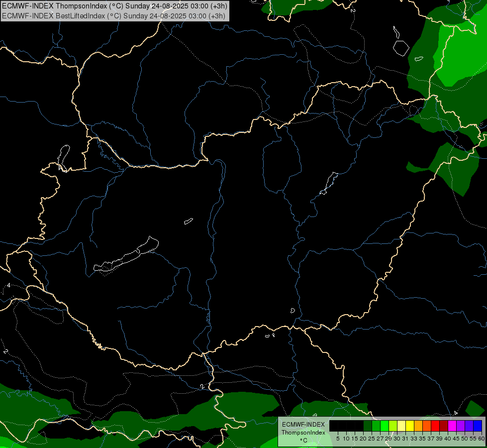Click the '25' tick label in legend
The image size is (487, 448).
point(372,439)
